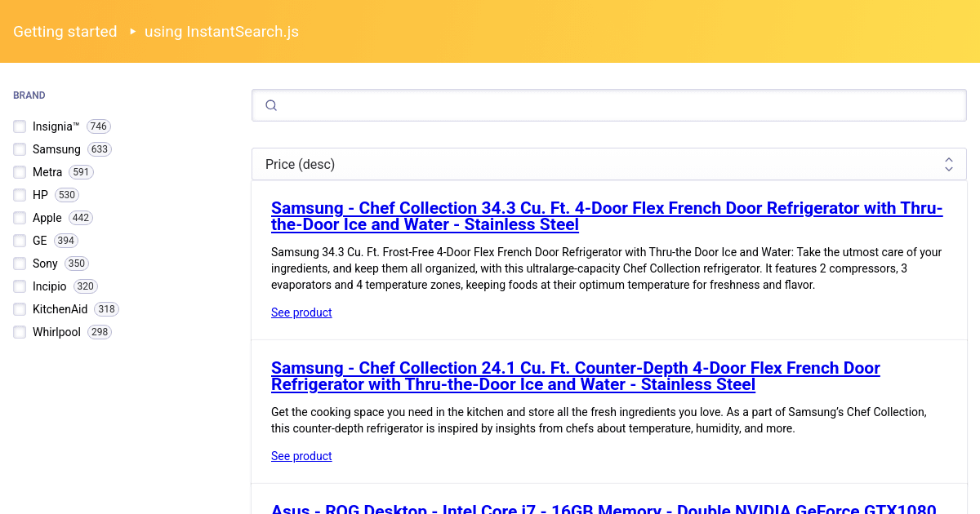
Task: Click See product under 34.3 Cu. Ft. refrigerator
Action: (301, 312)
